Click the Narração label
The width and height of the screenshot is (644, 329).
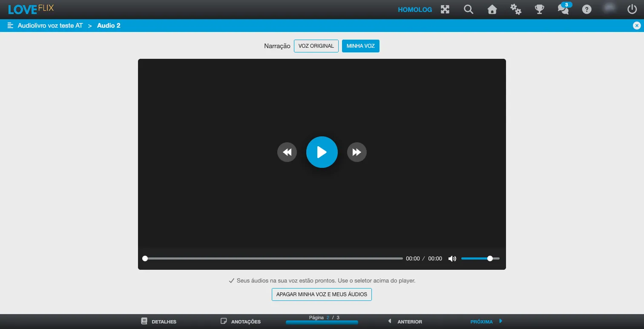[277, 46]
